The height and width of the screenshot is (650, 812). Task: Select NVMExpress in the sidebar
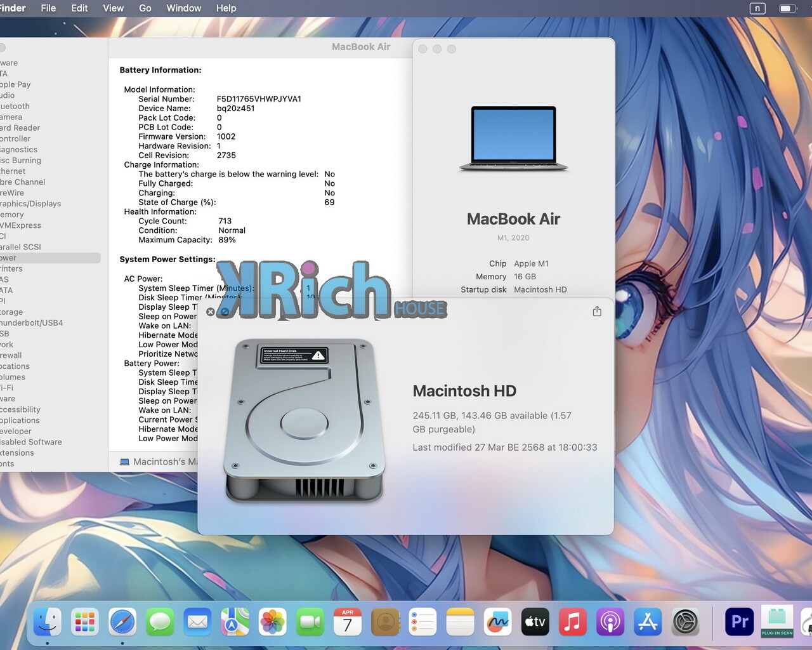(x=20, y=225)
